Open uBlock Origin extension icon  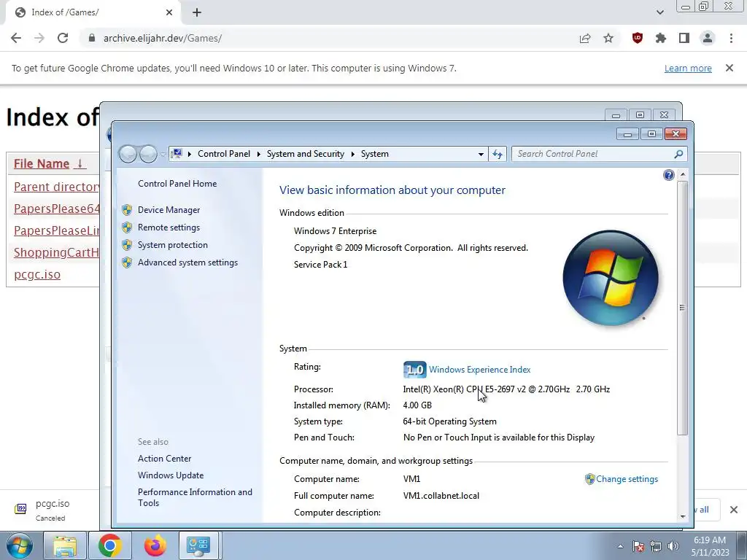638,38
